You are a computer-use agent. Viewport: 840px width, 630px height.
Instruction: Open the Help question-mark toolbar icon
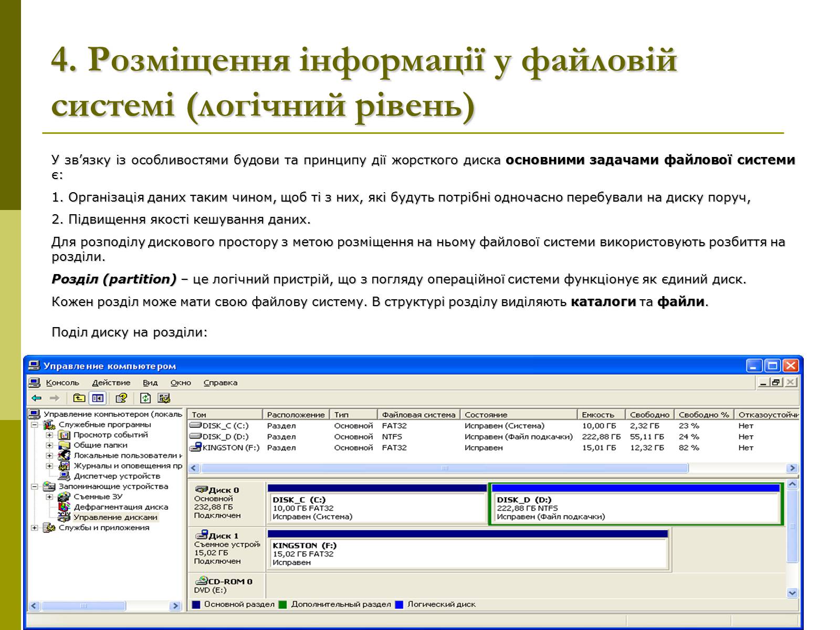pyautogui.click(x=121, y=398)
